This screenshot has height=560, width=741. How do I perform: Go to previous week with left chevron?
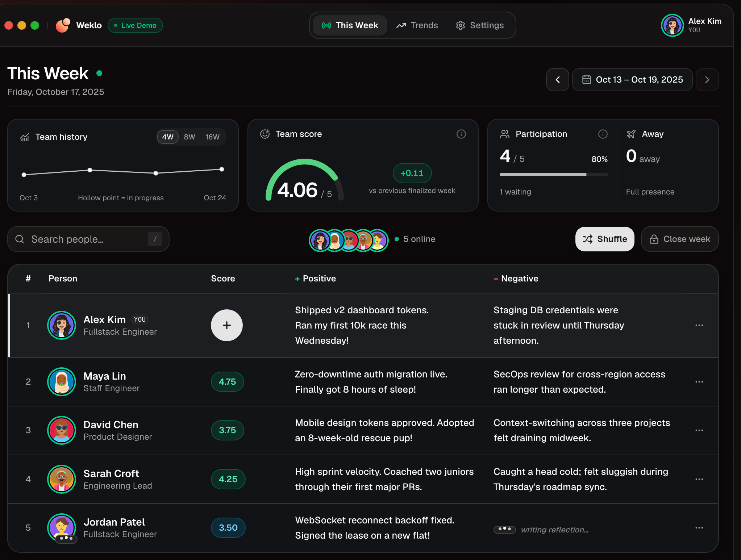click(558, 80)
